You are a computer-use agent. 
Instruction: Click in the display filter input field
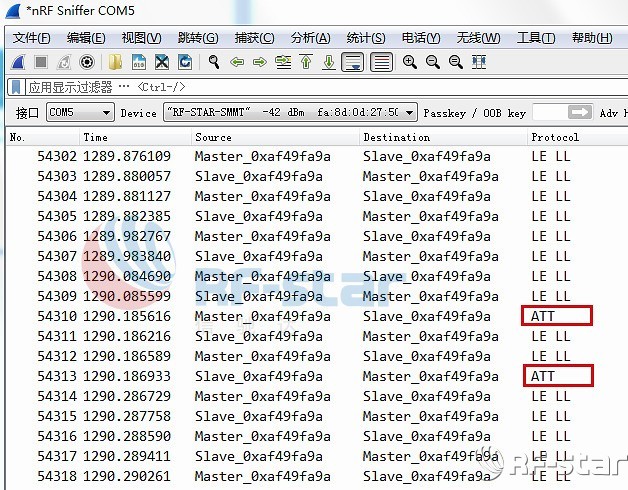[x=350, y=87]
